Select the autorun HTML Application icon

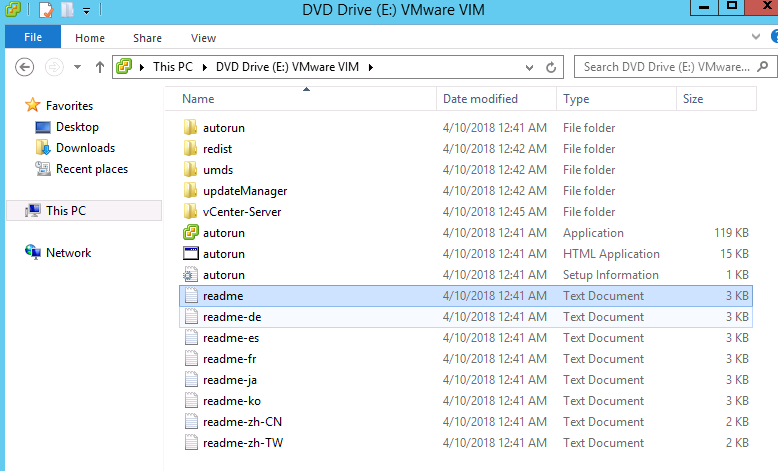coord(191,254)
